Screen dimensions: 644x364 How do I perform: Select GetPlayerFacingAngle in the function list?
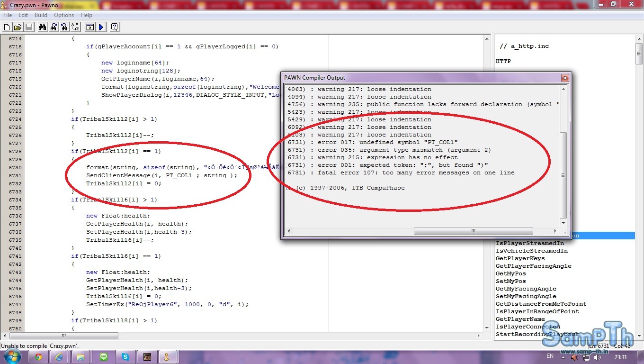point(533,266)
